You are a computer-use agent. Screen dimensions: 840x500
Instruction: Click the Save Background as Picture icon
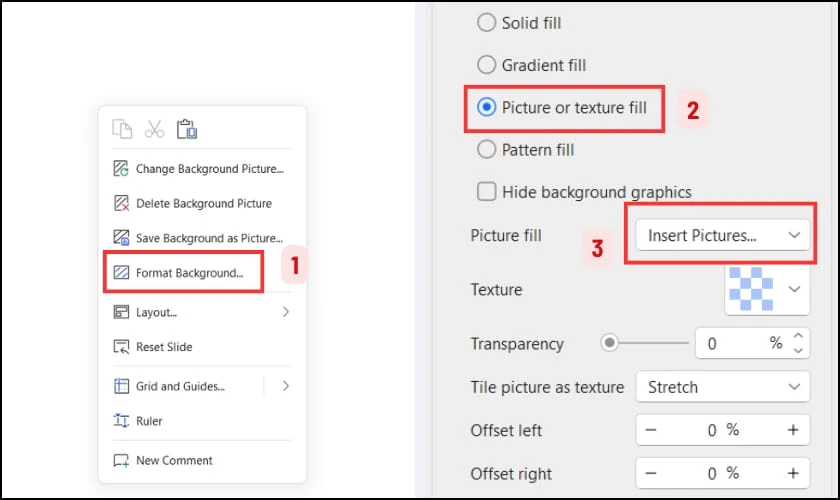tap(121, 238)
